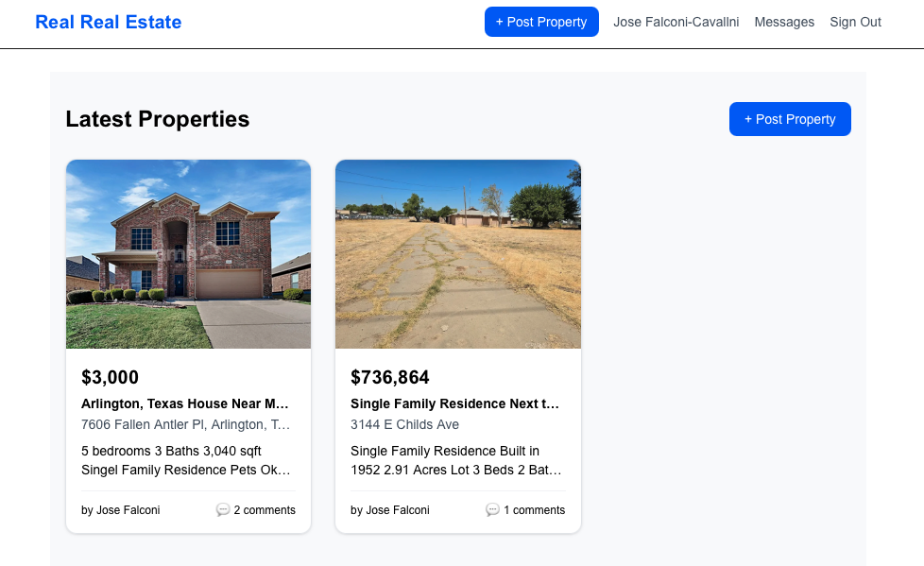Click comment bubble icon on Arlington listing
This screenshot has width=924, height=566.
pos(223,510)
